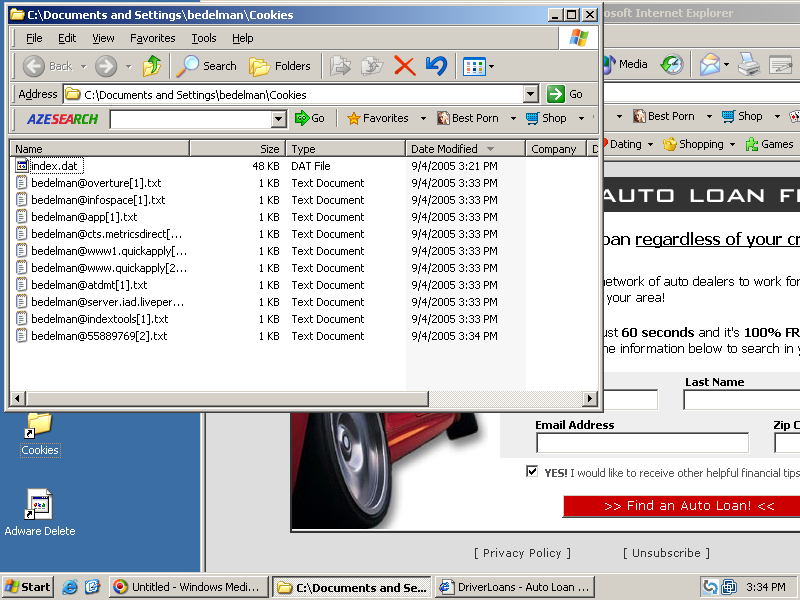Click the AZESEARCH logo

click(x=62, y=119)
